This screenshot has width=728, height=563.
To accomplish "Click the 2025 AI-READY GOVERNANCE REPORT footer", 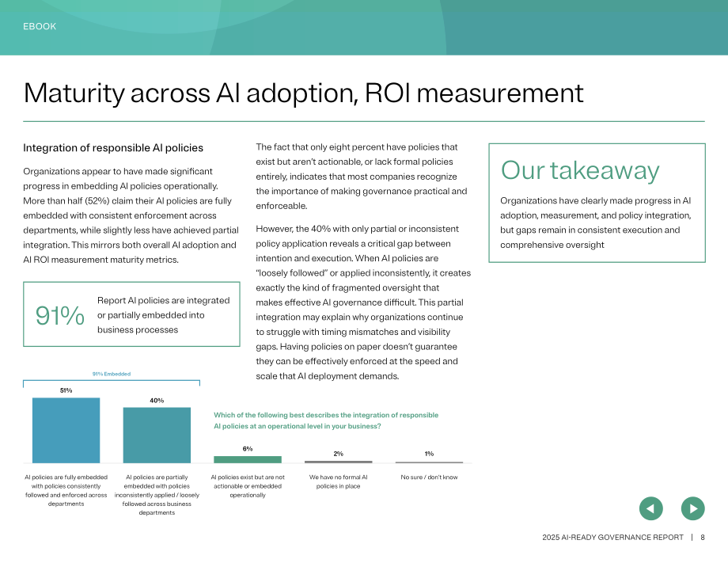I will point(612,537).
